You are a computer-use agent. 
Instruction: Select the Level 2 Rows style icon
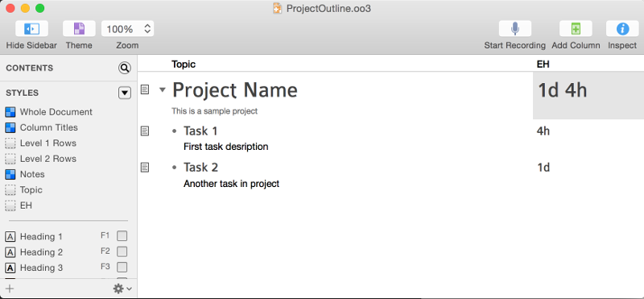(10, 159)
